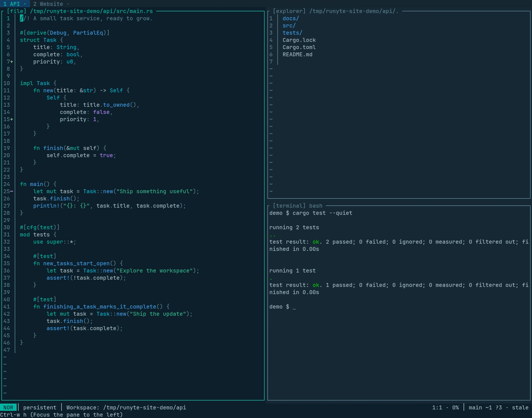Click the modified marker on line 25
The image size is (532, 418).
12,192
